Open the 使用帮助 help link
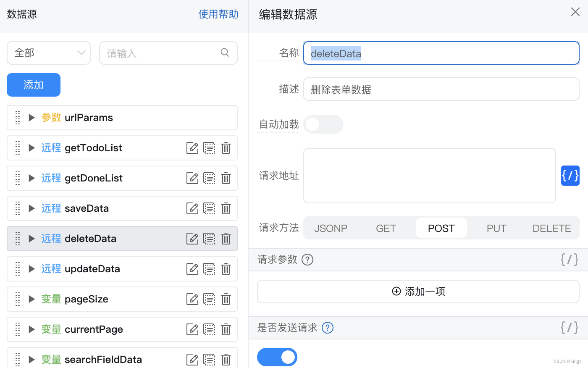Viewport: 588px width, 368px height. point(218,14)
